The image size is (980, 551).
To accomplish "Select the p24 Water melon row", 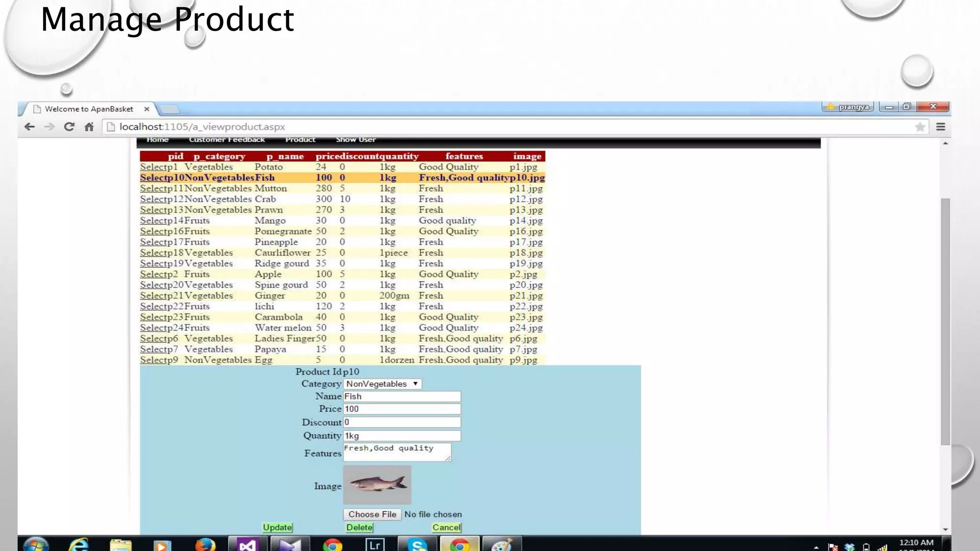I will pos(153,328).
